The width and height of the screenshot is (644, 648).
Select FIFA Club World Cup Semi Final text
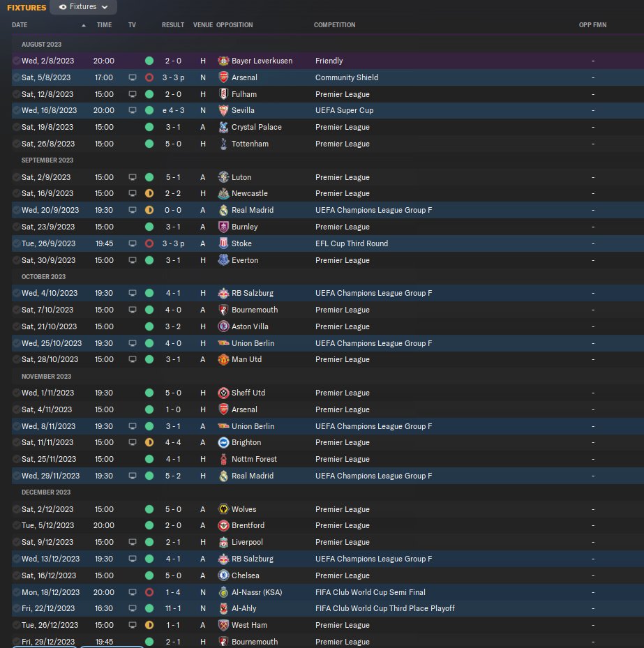370,592
